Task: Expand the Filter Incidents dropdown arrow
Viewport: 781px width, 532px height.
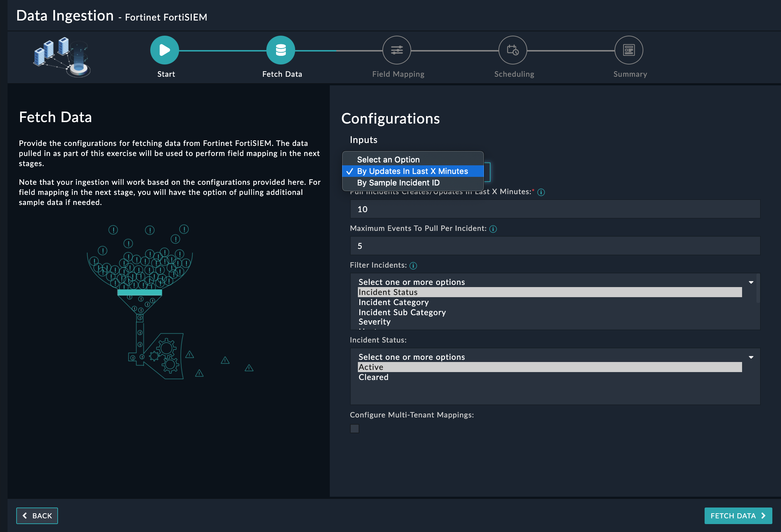Action: pyautogui.click(x=751, y=282)
